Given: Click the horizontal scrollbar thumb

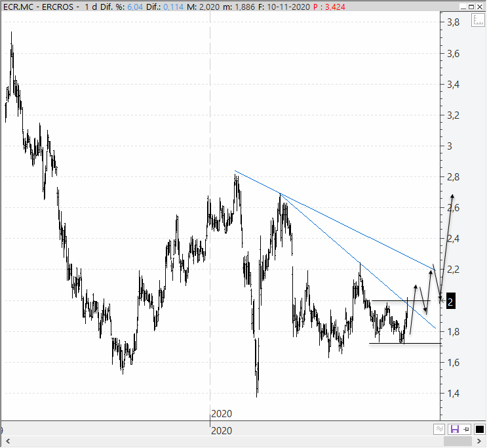Looking at the screenshot, I should [458, 441].
